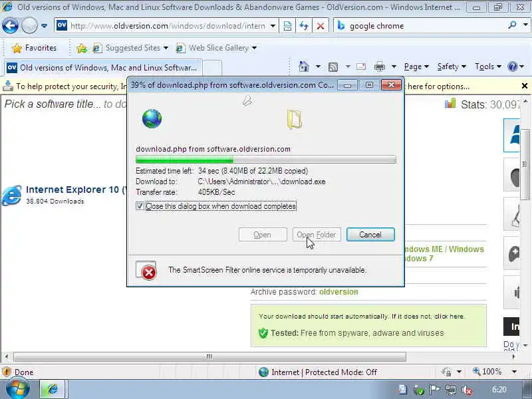Click the horizontal page scrollbar

tap(209, 356)
